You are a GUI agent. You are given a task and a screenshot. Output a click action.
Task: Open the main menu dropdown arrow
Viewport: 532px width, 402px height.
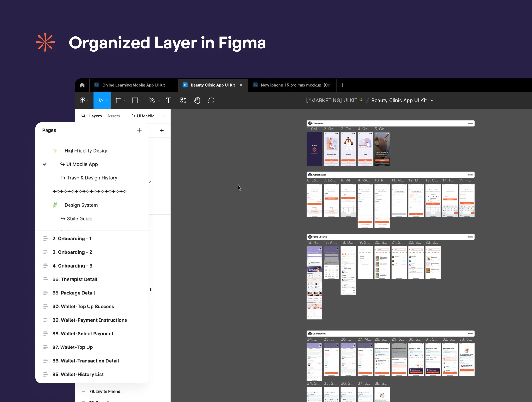pyautogui.click(x=87, y=100)
